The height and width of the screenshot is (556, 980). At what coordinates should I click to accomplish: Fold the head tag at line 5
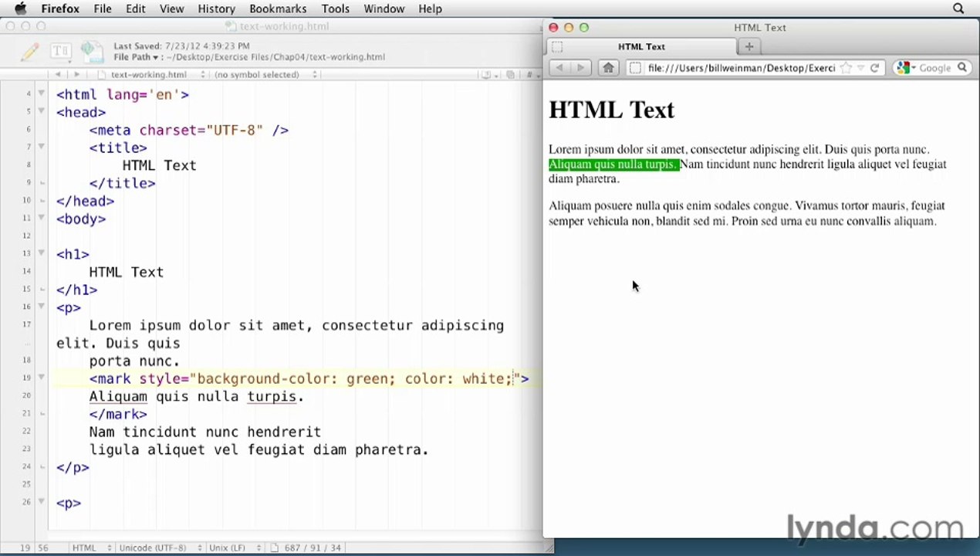(x=42, y=112)
